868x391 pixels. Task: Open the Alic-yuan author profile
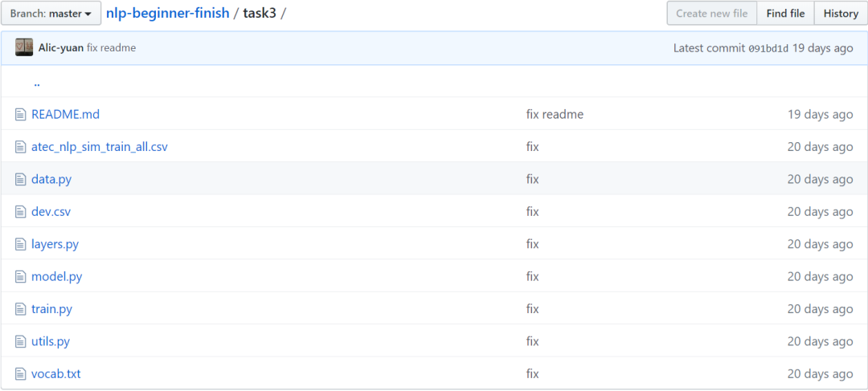[61, 48]
